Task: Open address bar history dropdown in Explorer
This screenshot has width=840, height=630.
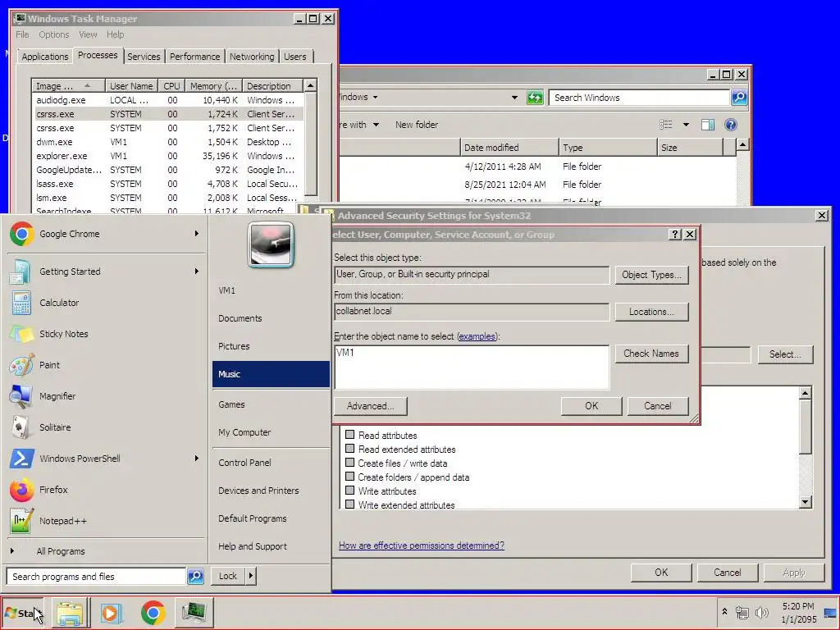Action: [x=514, y=98]
